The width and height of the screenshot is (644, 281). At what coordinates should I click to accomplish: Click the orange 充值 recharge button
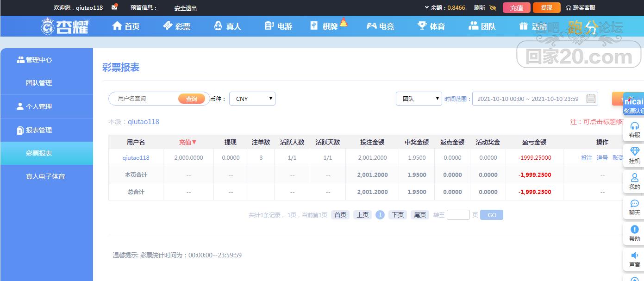(x=517, y=8)
